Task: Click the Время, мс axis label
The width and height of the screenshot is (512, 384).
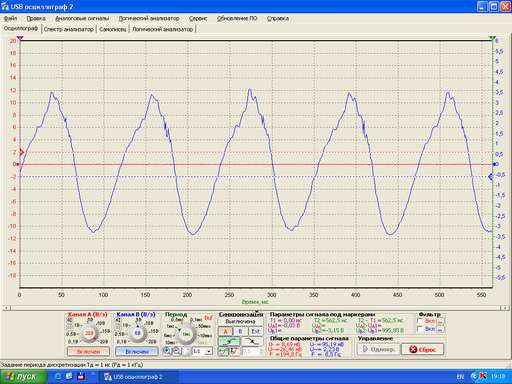Action: coord(255,302)
